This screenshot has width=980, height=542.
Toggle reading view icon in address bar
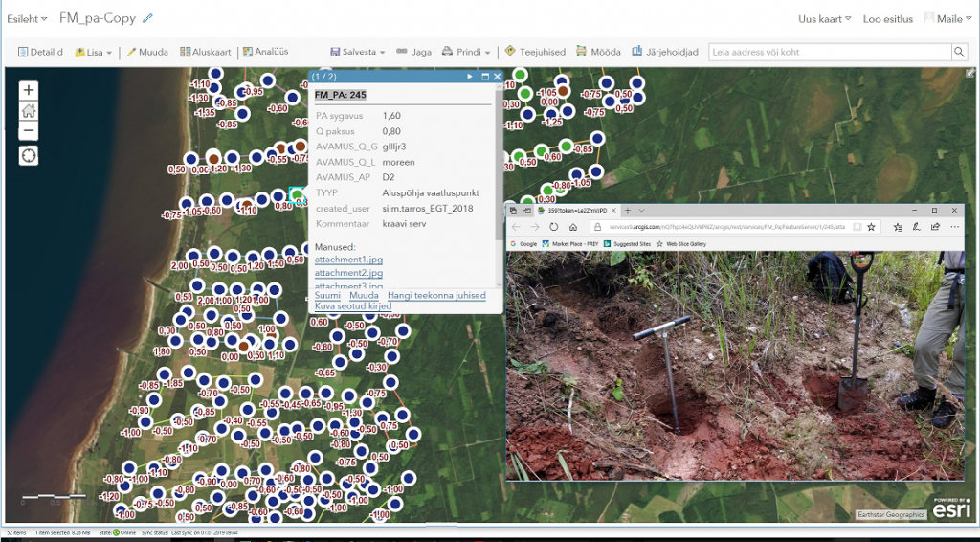tap(857, 227)
